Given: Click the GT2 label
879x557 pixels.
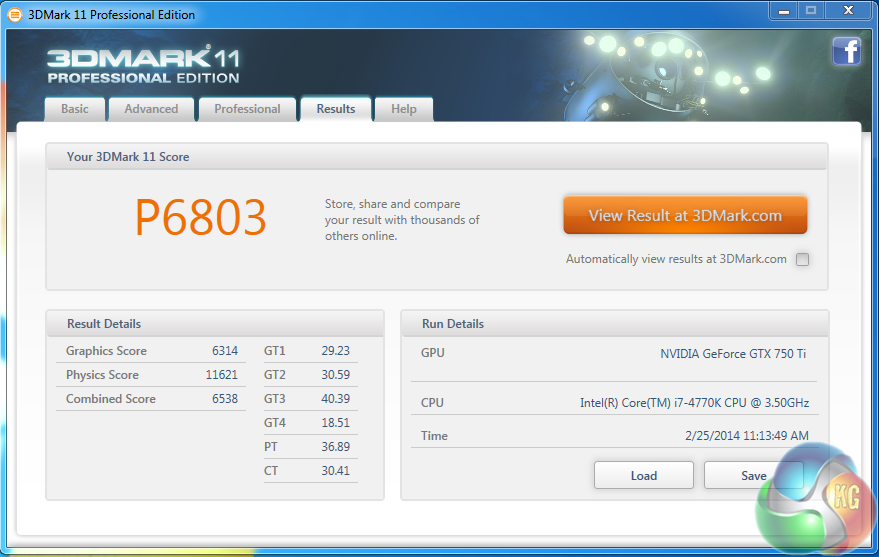Looking at the screenshot, I should click(274, 375).
